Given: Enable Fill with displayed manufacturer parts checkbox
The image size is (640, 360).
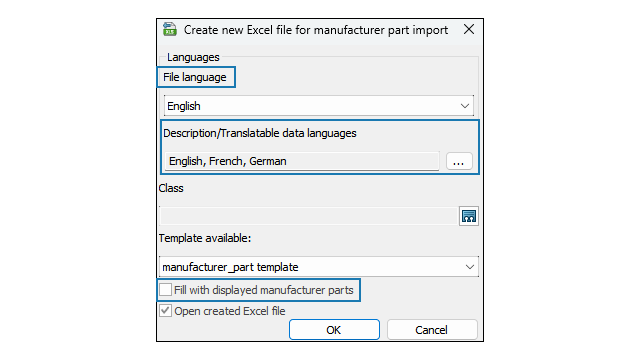Looking at the screenshot, I should [165, 290].
